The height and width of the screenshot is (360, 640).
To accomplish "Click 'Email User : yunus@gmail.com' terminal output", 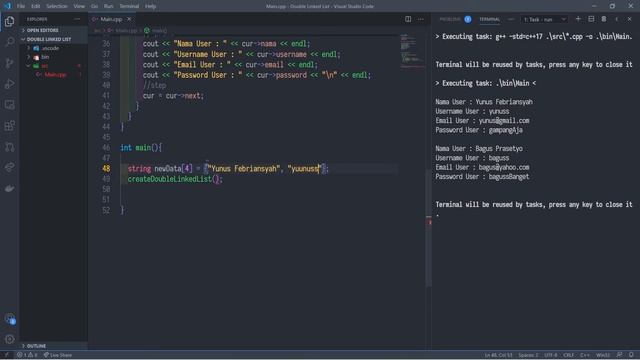I will [x=482, y=120].
